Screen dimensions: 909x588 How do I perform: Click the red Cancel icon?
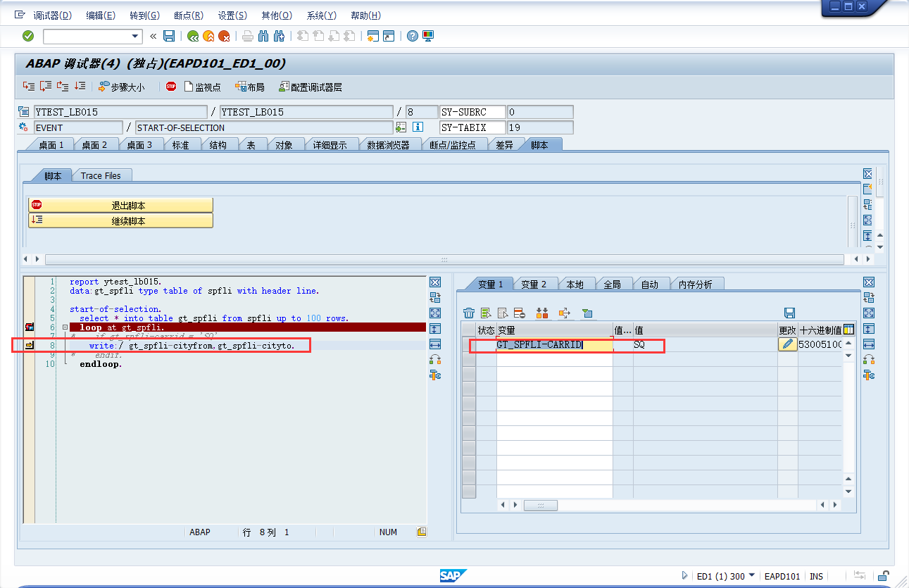tap(225, 36)
